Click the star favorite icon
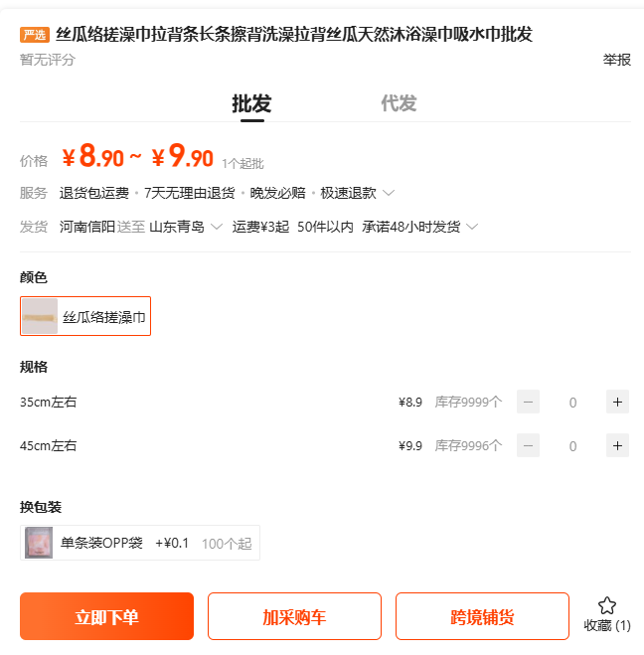This screenshot has height=655, width=644. pyautogui.click(x=607, y=605)
